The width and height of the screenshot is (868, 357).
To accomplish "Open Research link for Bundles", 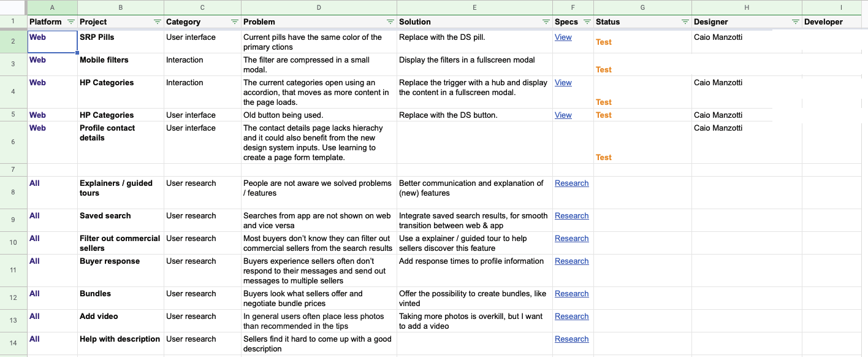I will pyautogui.click(x=571, y=294).
